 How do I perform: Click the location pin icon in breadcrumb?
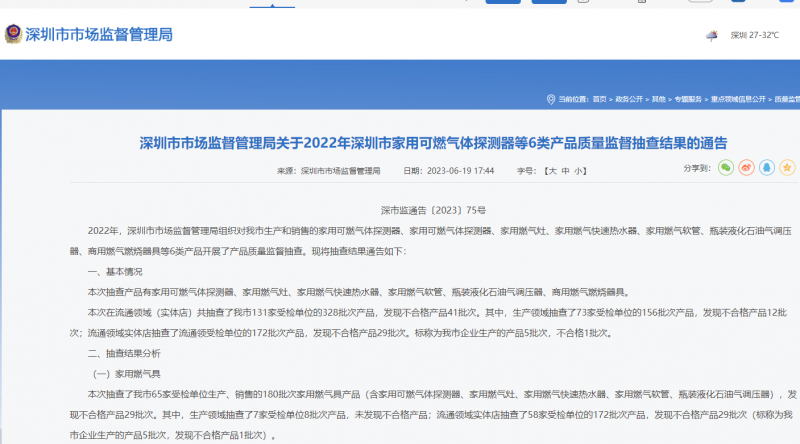tap(551, 99)
